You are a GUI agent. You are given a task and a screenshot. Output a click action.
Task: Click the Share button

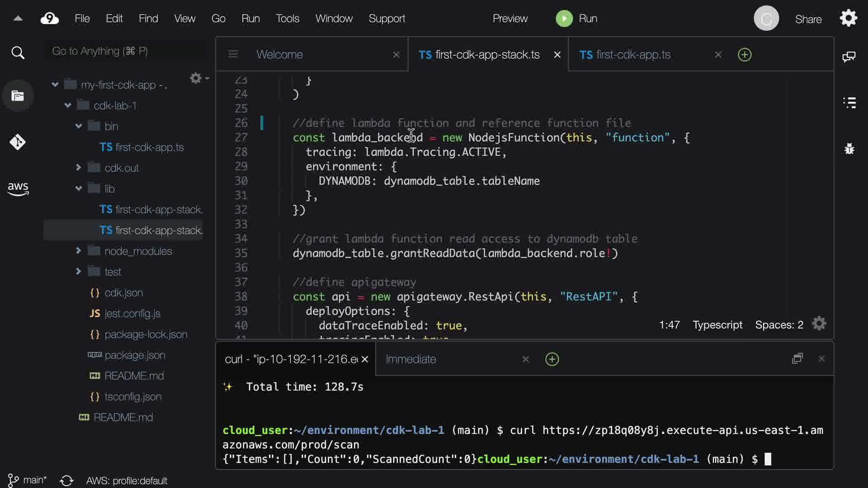click(808, 19)
